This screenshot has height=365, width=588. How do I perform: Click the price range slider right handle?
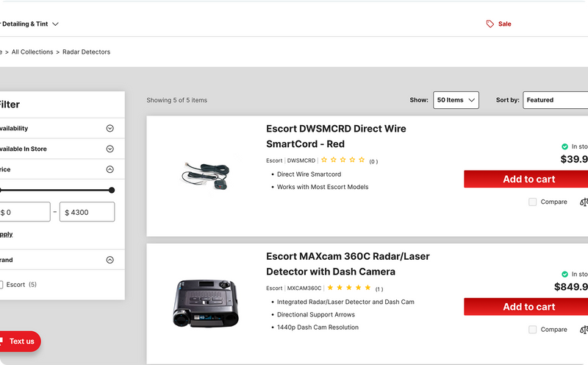coord(112,190)
